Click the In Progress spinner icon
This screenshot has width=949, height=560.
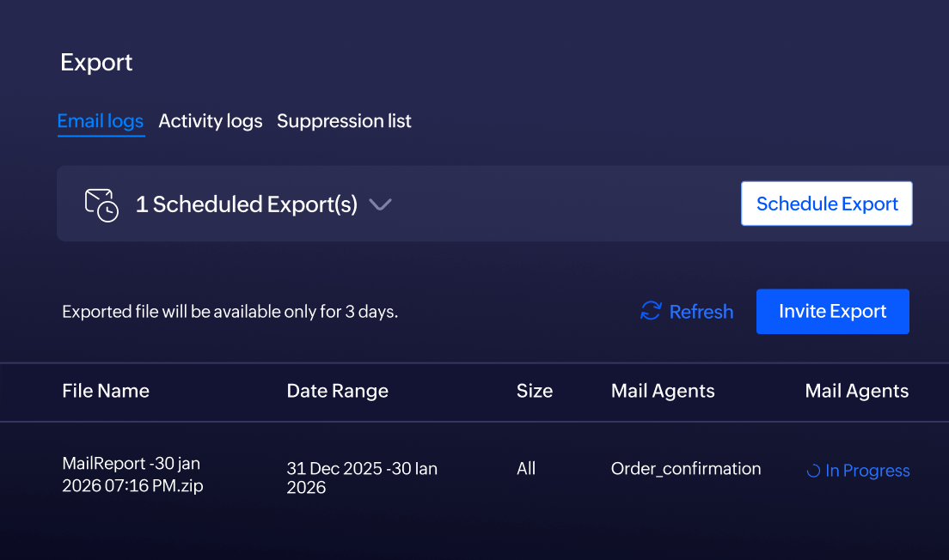(811, 471)
